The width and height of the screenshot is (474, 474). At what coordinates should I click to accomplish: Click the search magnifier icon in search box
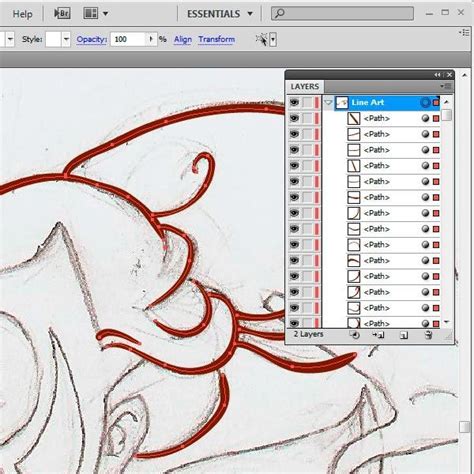[x=279, y=13]
